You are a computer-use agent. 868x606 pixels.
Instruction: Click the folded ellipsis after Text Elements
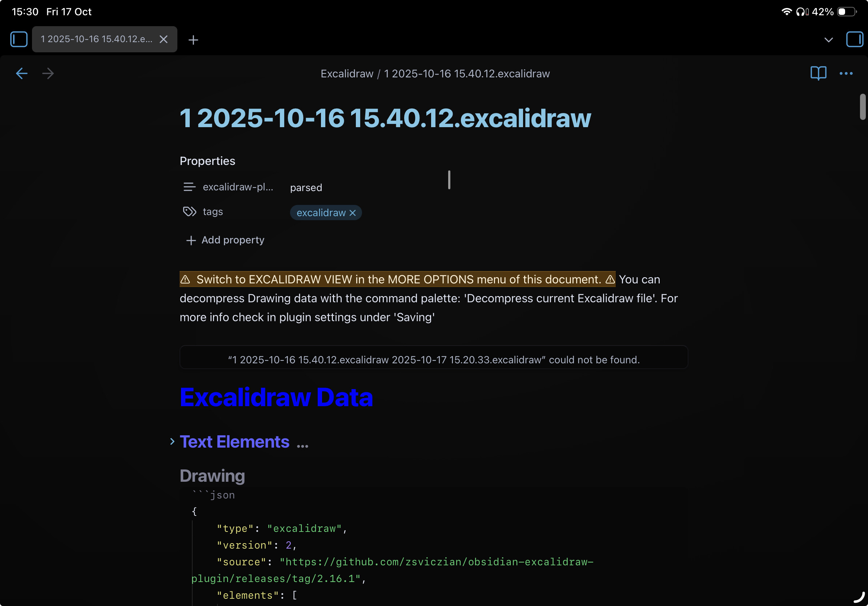tap(302, 445)
